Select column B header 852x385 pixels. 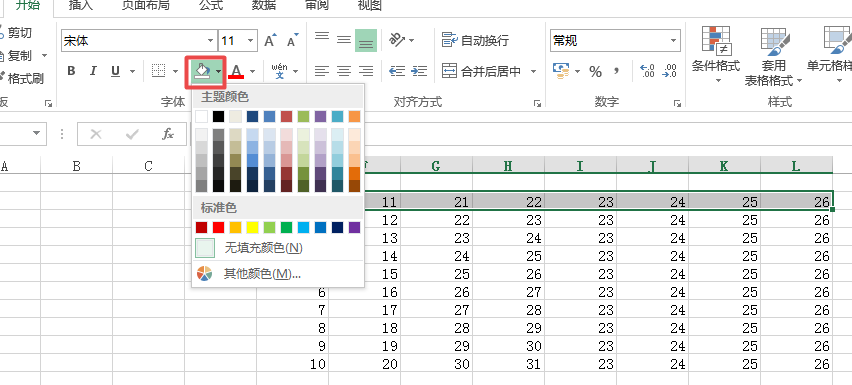77,166
